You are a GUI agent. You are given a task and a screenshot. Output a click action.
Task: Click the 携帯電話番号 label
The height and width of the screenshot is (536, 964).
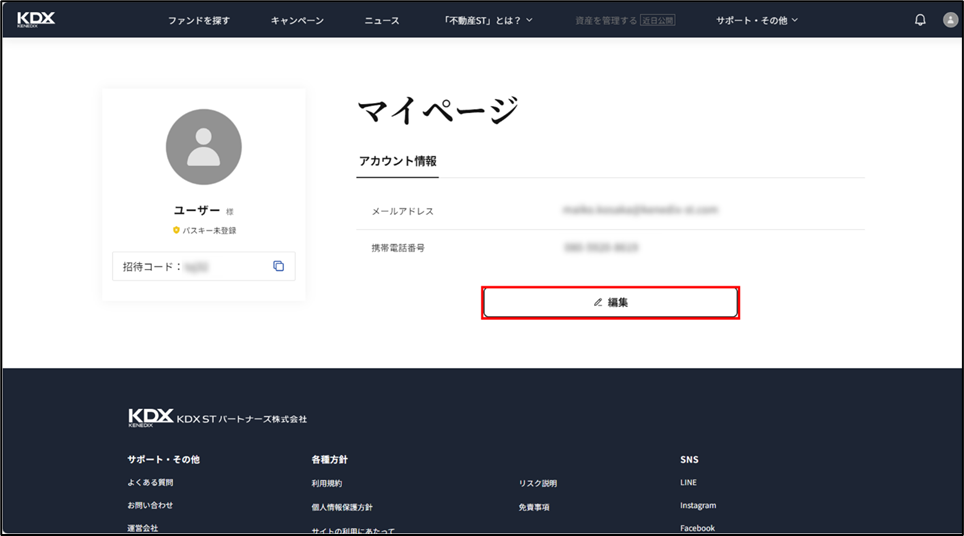point(398,248)
